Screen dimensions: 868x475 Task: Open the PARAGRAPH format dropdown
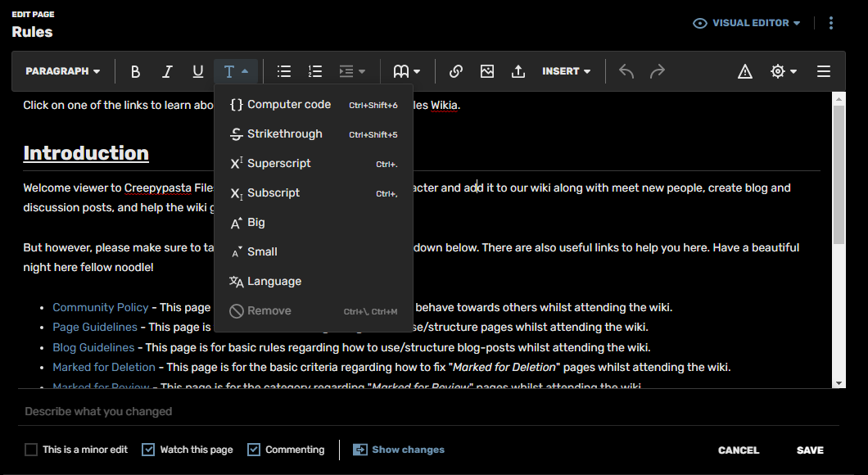(x=62, y=71)
